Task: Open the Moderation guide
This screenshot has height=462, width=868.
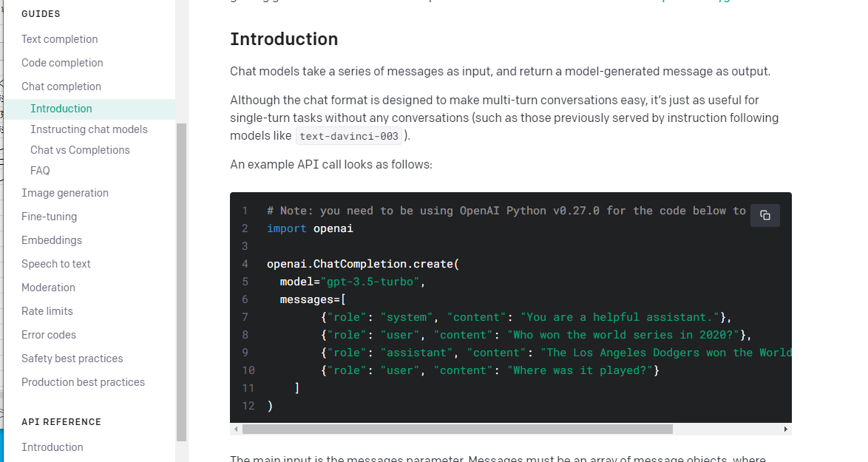Action: coord(48,288)
